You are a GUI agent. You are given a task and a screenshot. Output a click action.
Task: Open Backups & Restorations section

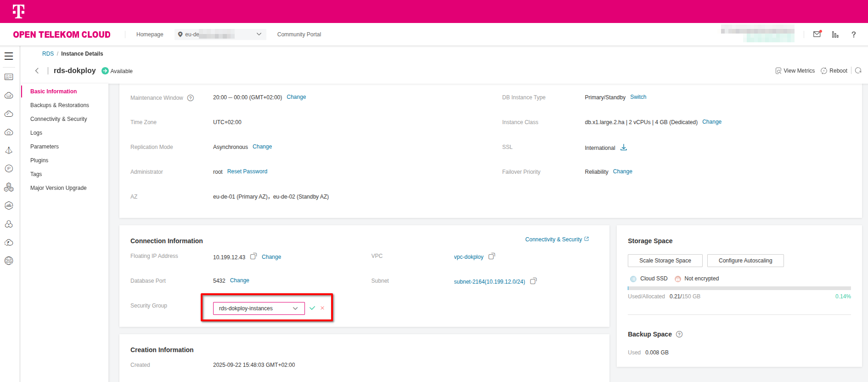[x=60, y=105]
